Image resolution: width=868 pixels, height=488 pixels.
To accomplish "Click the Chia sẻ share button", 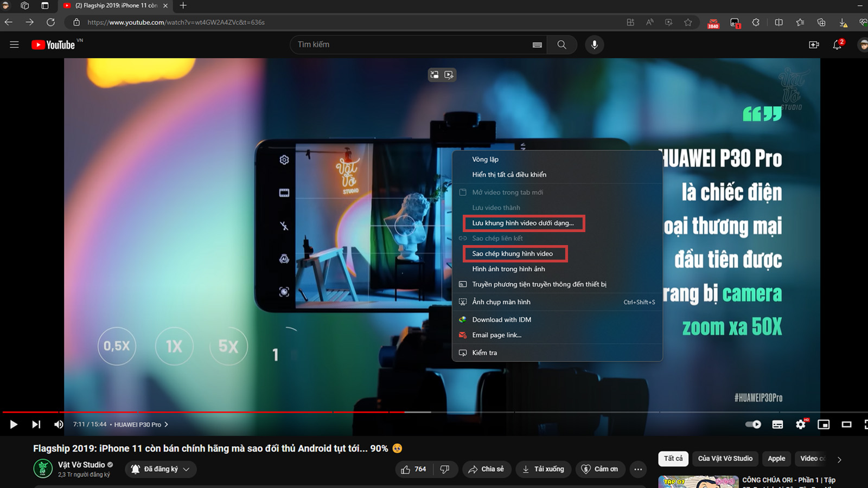I will pos(487,469).
